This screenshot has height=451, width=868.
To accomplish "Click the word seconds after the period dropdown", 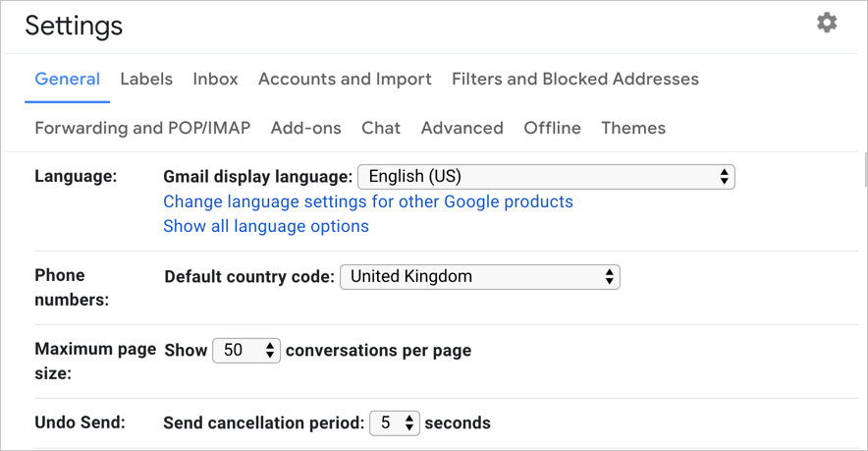I will click(x=458, y=423).
